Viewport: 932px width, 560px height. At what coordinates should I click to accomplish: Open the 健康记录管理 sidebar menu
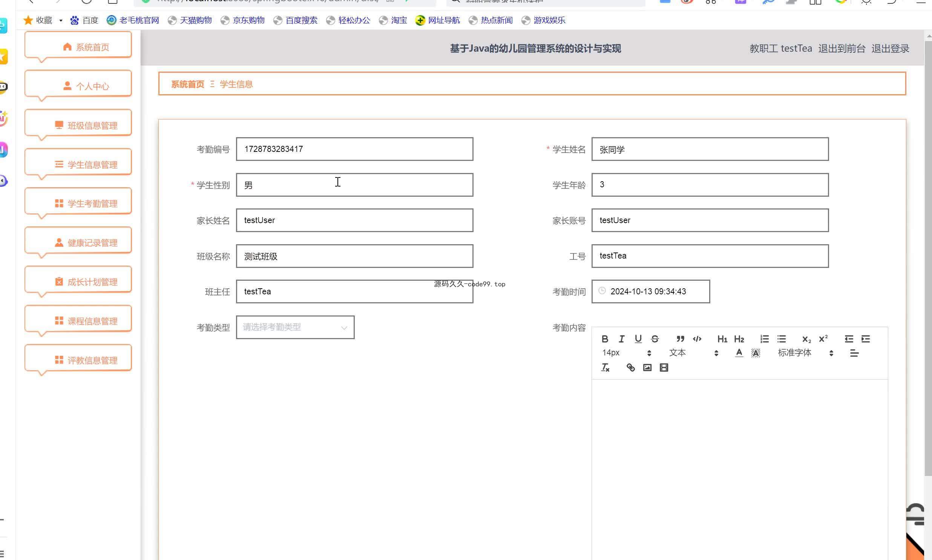coord(78,243)
